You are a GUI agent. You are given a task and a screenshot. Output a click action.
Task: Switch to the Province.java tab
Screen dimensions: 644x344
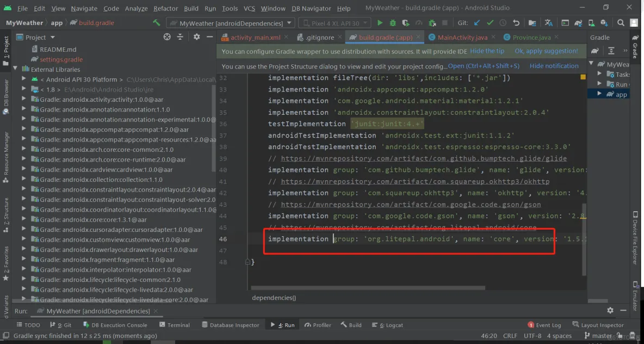click(x=531, y=38)
